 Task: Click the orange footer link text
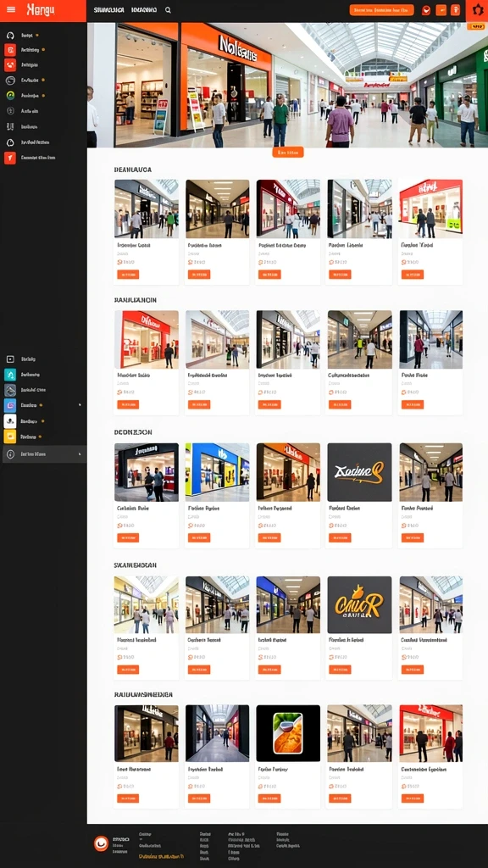tap(161, 856)
